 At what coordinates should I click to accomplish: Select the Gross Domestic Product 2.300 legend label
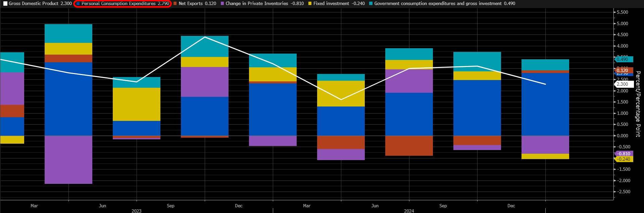click(40, 4)
